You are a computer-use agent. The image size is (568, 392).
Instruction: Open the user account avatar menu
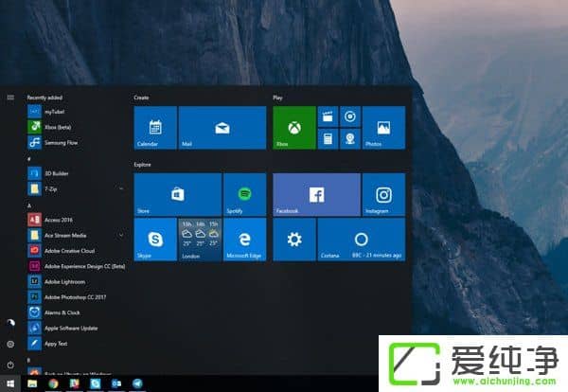click(10, 323)
